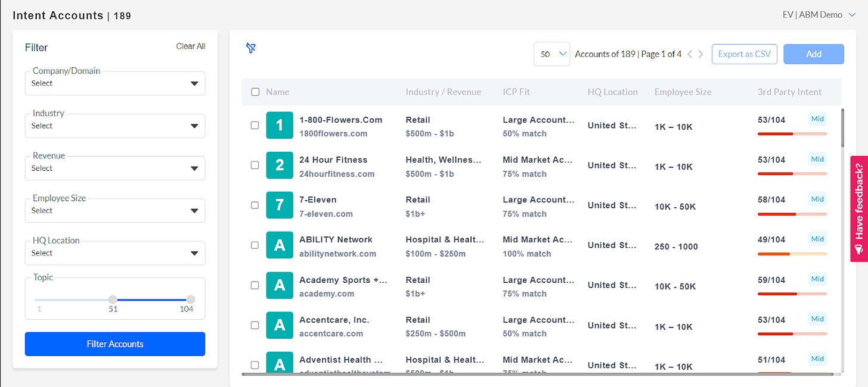Screen dimensions: 868x387
Task: Select the 1-800-Flowers.Com row checkbox
Action: 255,125
